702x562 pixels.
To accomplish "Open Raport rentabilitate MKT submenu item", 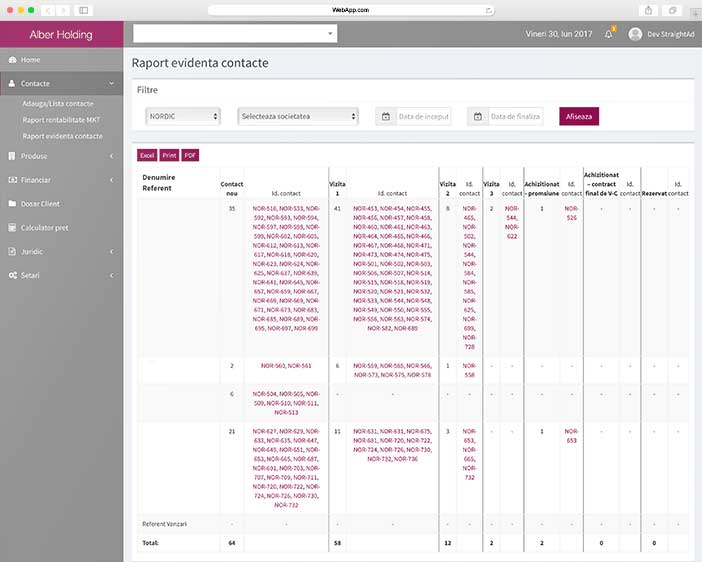I will point(61,120).
